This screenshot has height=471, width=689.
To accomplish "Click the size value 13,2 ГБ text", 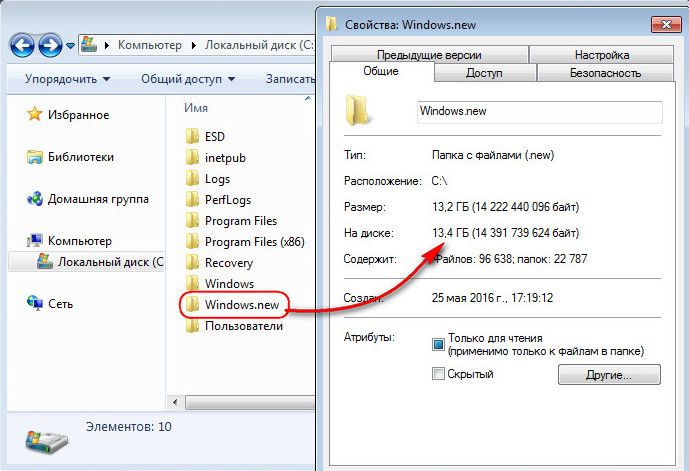I will [x=505, y=207].
